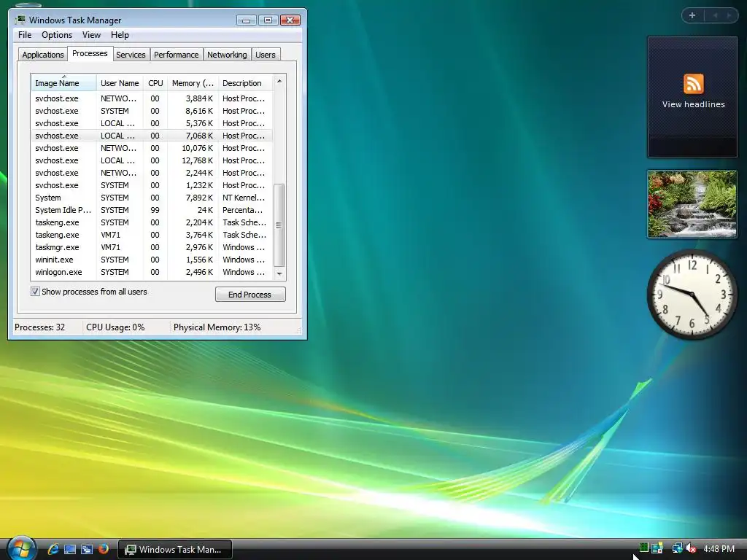Switch to the Applications tab
This screenshot has width=747, height=560.
[43, 55]
